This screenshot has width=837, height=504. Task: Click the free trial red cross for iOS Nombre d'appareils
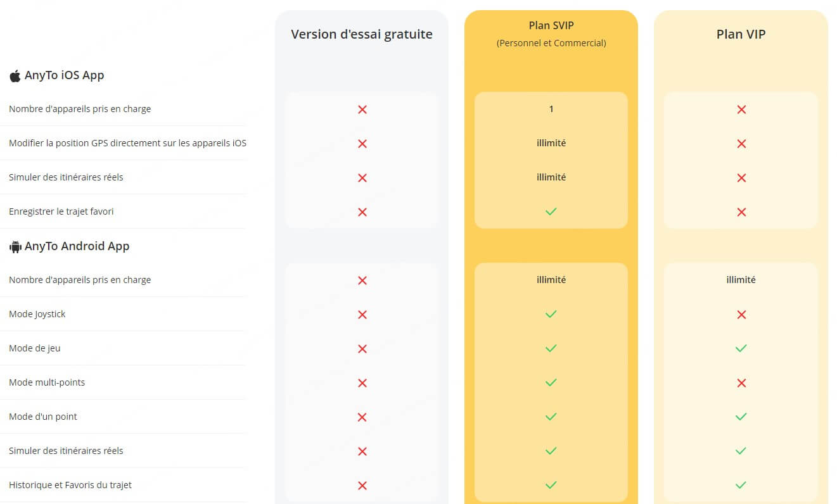[x=362, y=110]
